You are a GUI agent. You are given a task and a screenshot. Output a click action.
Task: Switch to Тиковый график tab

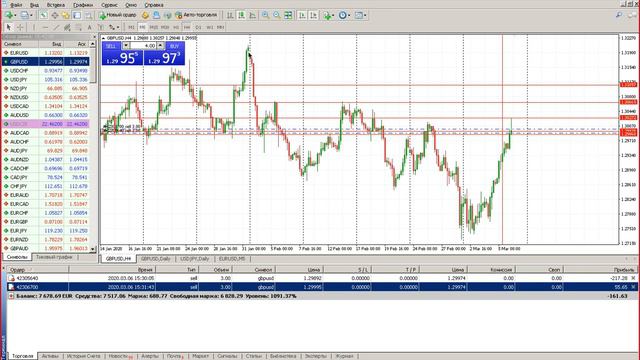click(x=53, y=257)
